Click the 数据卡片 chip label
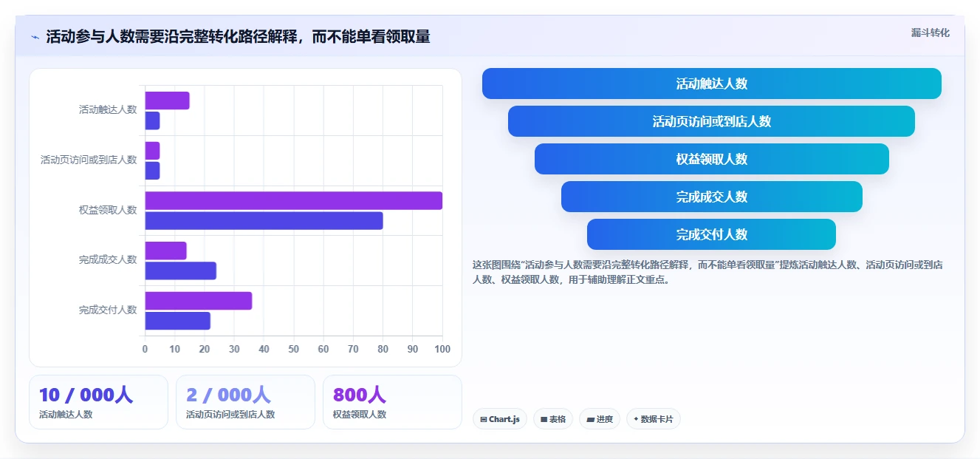 pyautogui.click(x=657, y=419)
